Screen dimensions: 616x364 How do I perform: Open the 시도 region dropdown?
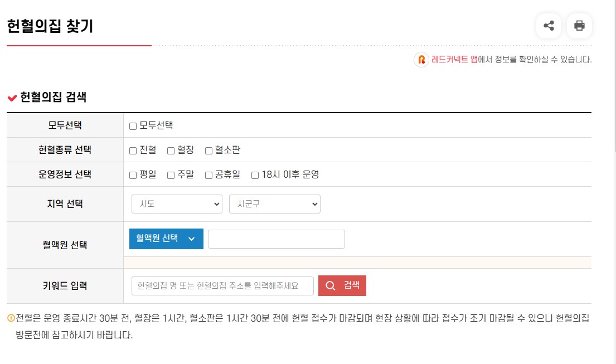[x=176, y=204]
